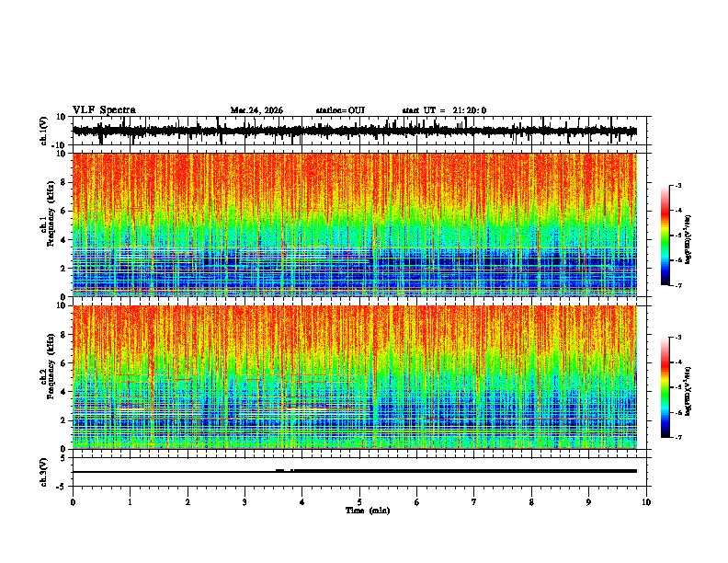Click the "-7" label on ch.1 colorbar
This screenshot has height=563, width=728.
pyautogui.click(x=678, y=285)
